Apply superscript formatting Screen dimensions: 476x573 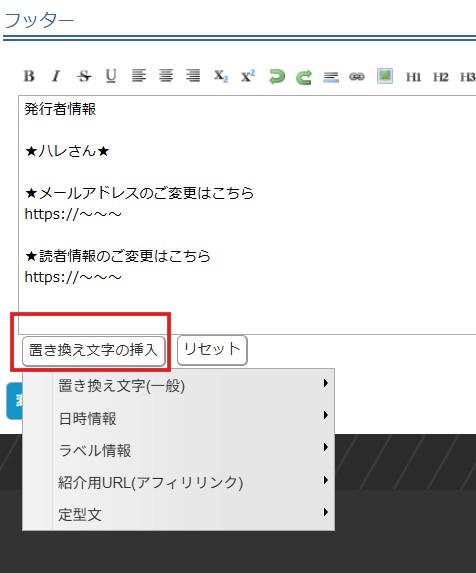click(x=248, y=76)
